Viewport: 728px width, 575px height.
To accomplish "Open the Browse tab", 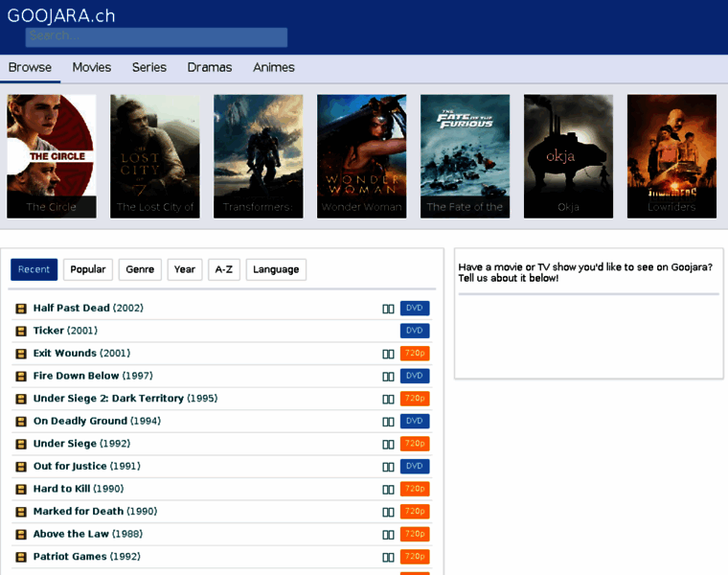I will (x=31, y=68).
